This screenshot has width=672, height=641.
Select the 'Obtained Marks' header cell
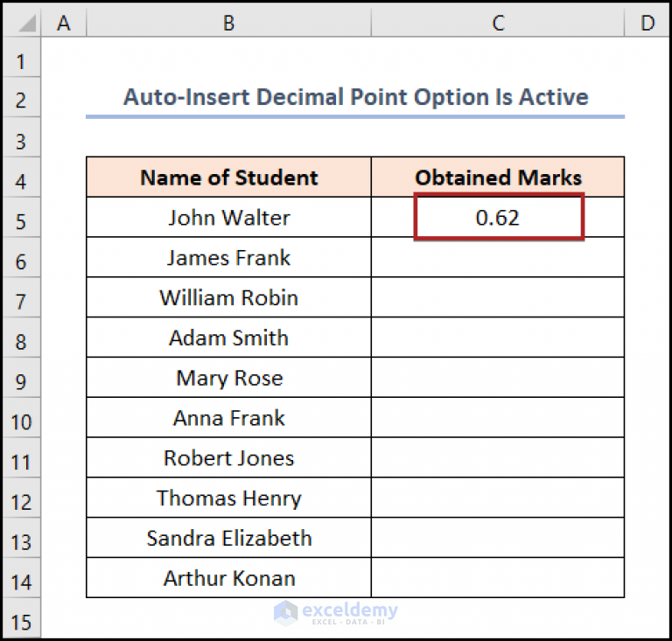click(498, 178)
